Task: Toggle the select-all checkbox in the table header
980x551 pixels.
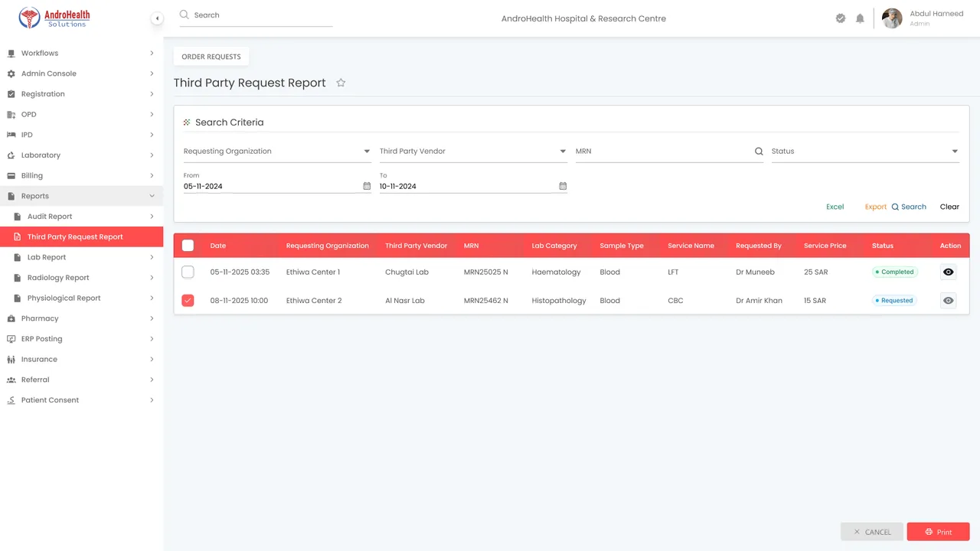Action: [x=188, y=246]
